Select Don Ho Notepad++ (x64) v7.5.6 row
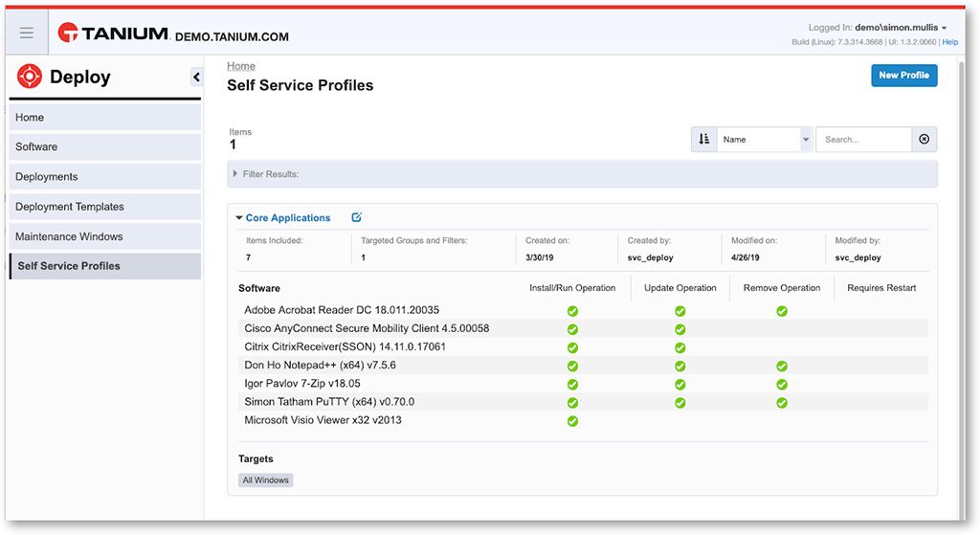 click(583, 365)
